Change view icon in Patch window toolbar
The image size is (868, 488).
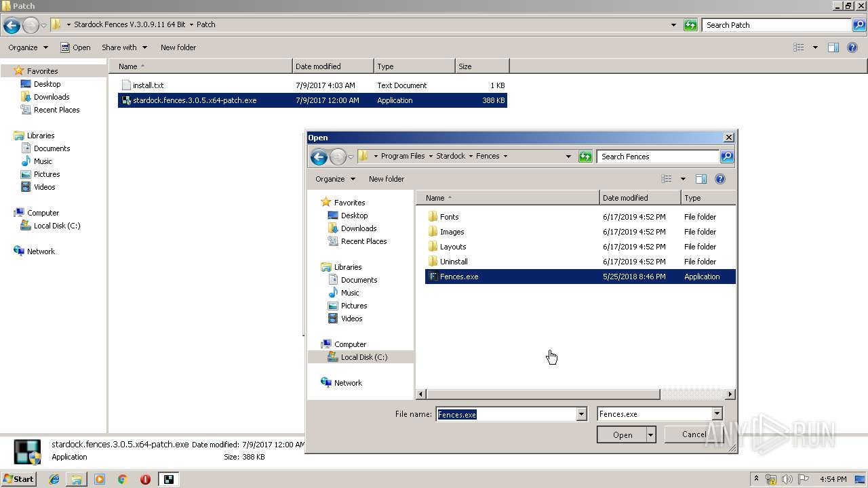pos(799,47)
